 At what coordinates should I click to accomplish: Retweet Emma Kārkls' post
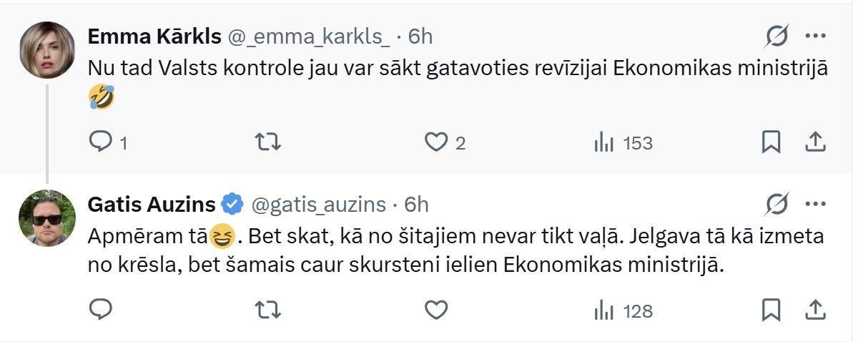268,143
